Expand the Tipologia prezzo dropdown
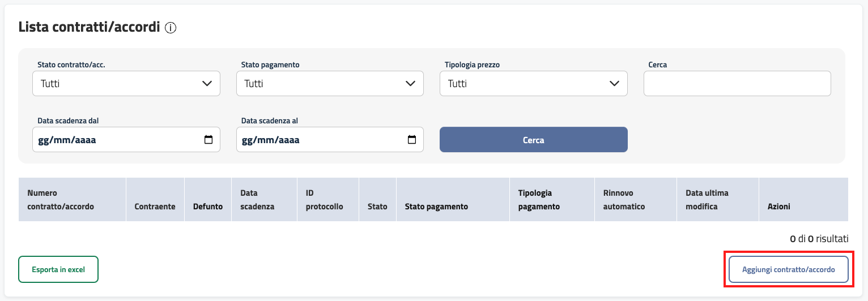Viewport: 868px width, 301px height. [533, 84]
